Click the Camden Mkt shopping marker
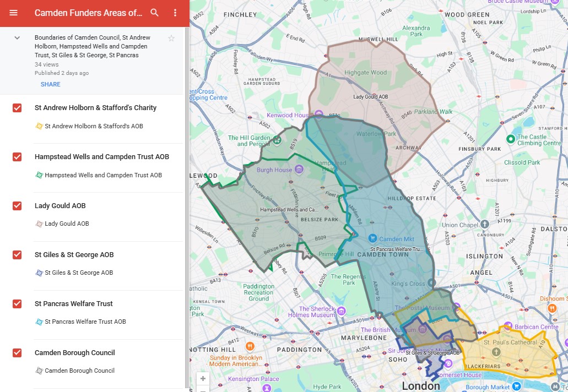The width and height of the screenshot is (568, 392). 372,238
